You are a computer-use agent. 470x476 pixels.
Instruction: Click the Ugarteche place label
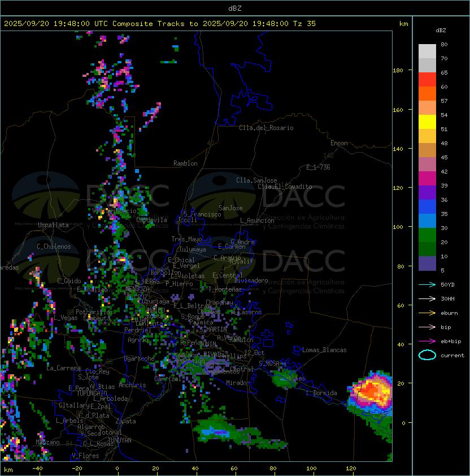click(x=140, y=358)
